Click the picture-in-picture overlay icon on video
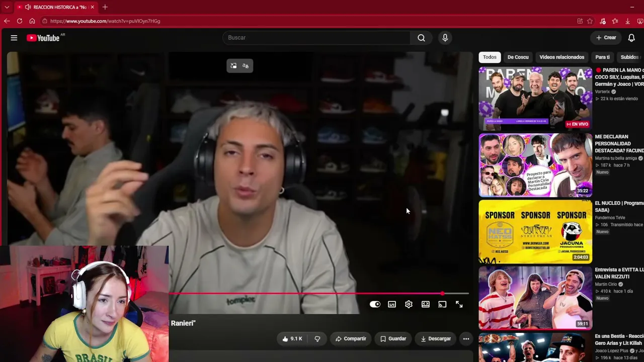This screenshot has height=362, width=644. (233, 66)
